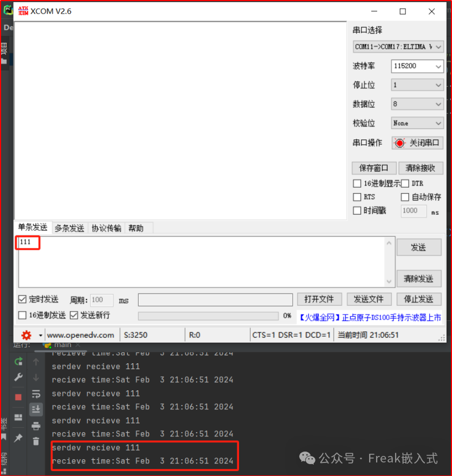Print the console output
The width and height of the screenshot is (452, 476).
pos(36,426)
